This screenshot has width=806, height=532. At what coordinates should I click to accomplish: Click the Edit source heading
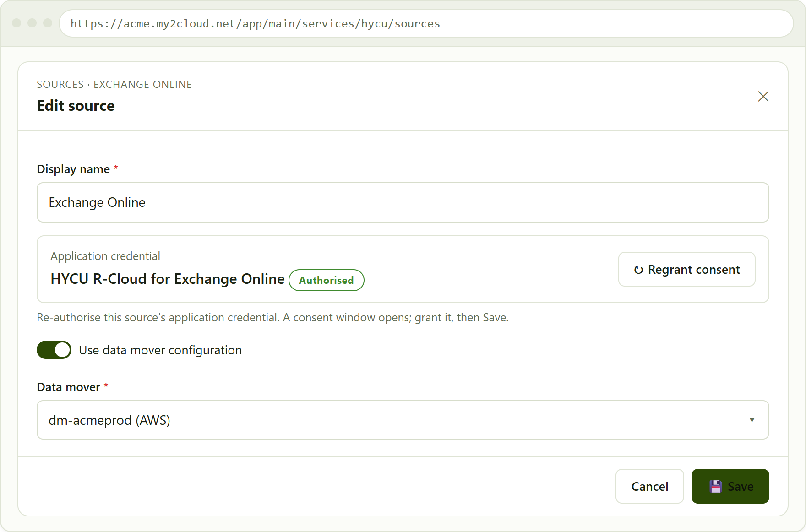[x=76, y=106]
